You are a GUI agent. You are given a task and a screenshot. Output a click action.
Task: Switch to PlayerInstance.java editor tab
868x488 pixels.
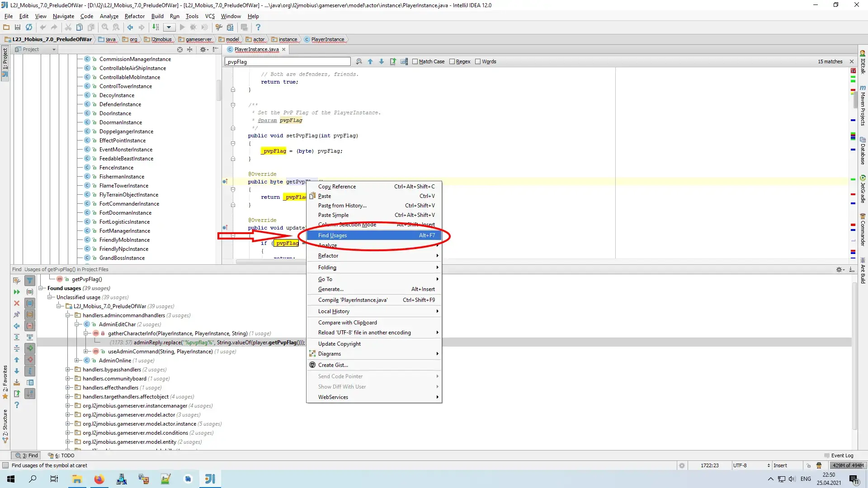pos(256,50)
